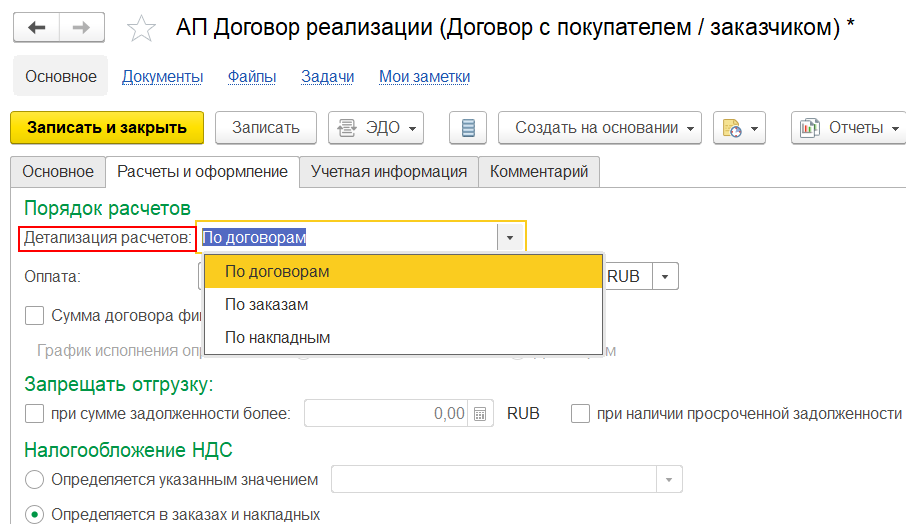The image size is (906, 524).
Task: Tick 'при наличии просроченной задолженности' checkbox
Action: (x=580, y=414)
